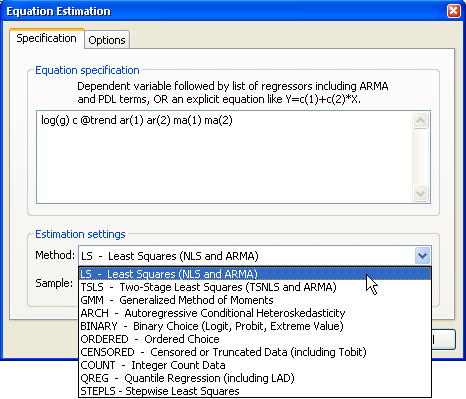466x399 pixels.
Task: Select STEPLS - Stepwise Least Squares
Action: coord(255,391)
